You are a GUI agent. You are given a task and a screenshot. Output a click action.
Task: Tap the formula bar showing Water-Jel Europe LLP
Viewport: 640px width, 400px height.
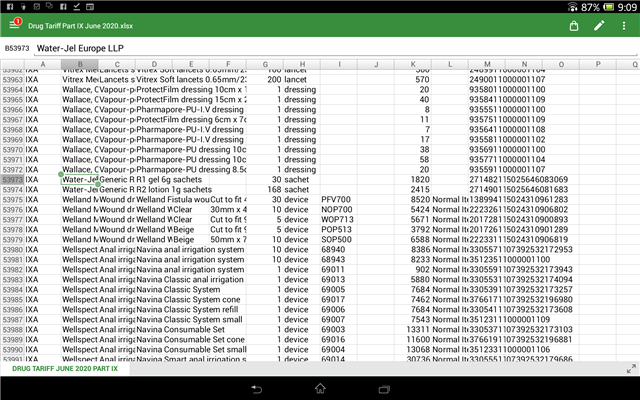[336, 48]
